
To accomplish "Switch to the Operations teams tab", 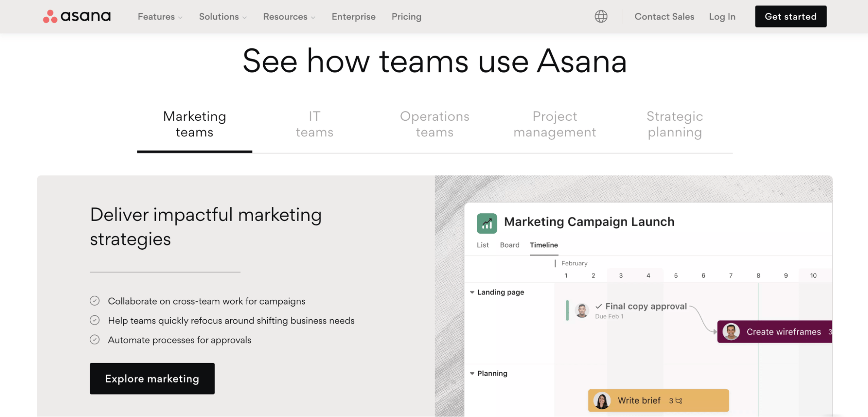I will (435, 124).
